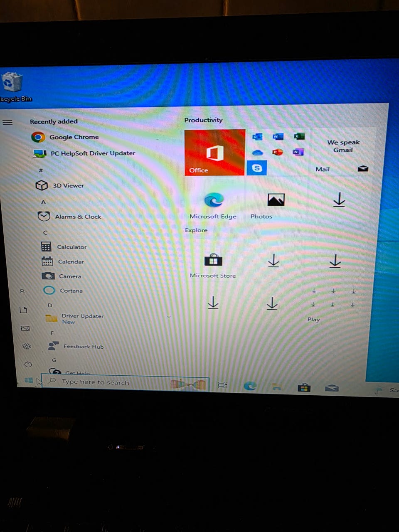399x532 pixels.
Task: Open Skype tile in Productivity
Action: 257,168
